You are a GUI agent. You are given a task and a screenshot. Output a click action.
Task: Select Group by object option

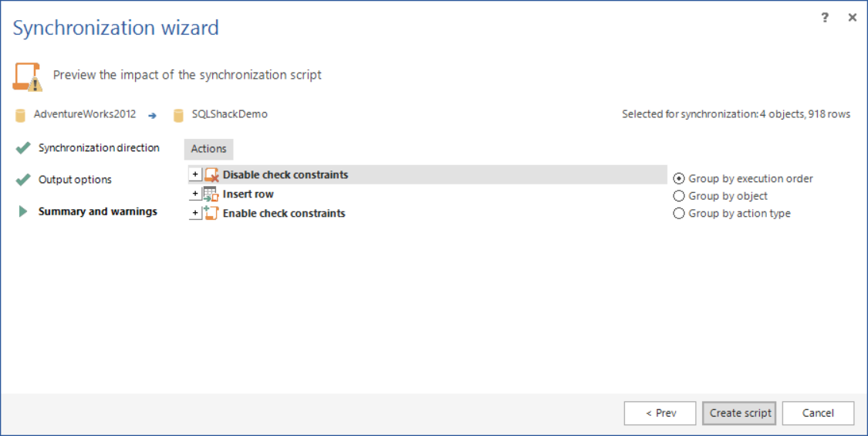[x=679, y=196]
